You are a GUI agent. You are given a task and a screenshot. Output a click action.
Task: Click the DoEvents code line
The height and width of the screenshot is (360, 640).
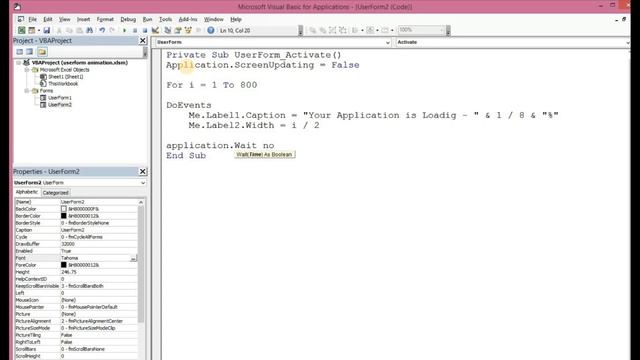(x=189, y=105)
